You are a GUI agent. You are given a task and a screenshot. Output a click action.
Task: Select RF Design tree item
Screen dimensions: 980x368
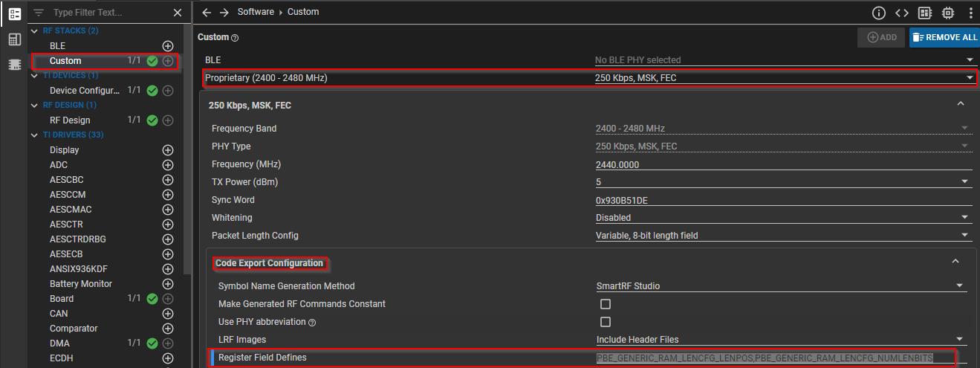point(70,120)
